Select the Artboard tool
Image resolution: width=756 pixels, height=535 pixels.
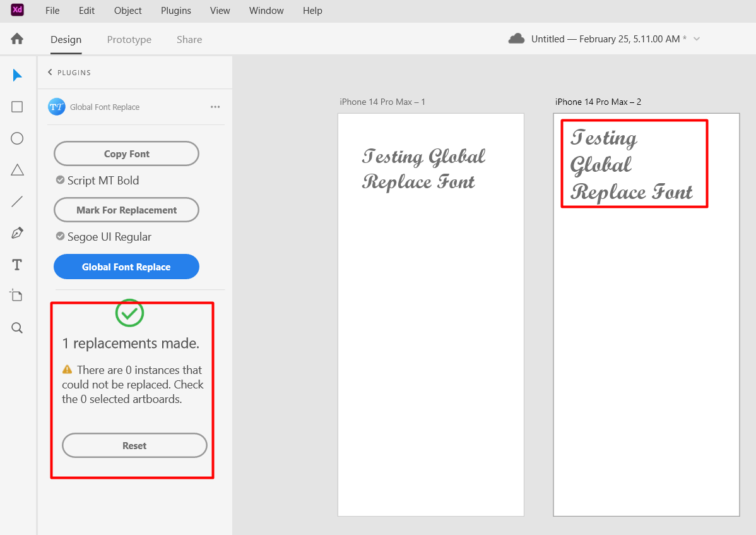(17, 296)
